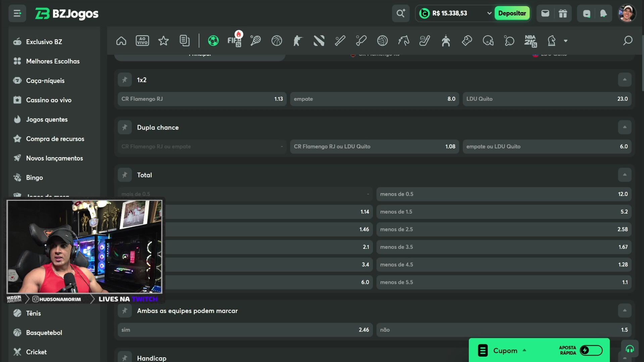The width and height of the screenshot is (644, 362).
Task: Select não at 1.5
Action: [504, 330]
